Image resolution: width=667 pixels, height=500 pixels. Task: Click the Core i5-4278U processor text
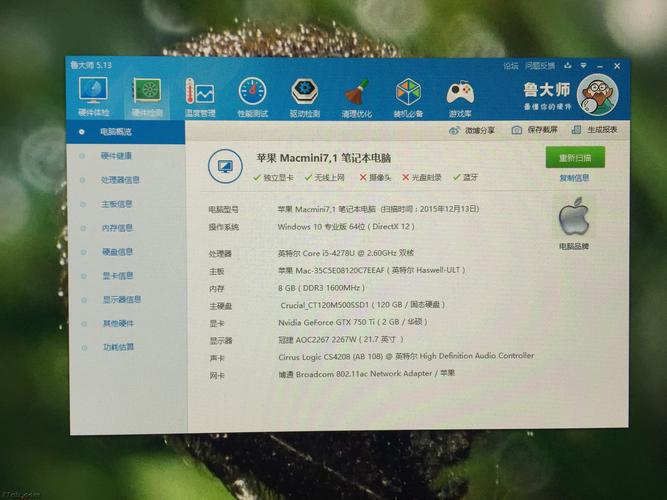point(346,253)
